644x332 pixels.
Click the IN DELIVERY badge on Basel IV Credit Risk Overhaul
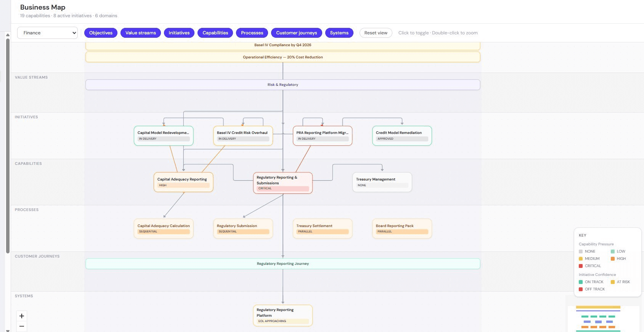pyautogui.click(x=243, y=139)
